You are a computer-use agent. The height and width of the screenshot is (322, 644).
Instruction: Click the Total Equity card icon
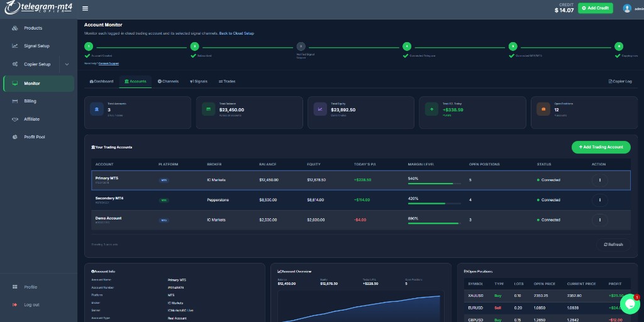click(320, 109)
